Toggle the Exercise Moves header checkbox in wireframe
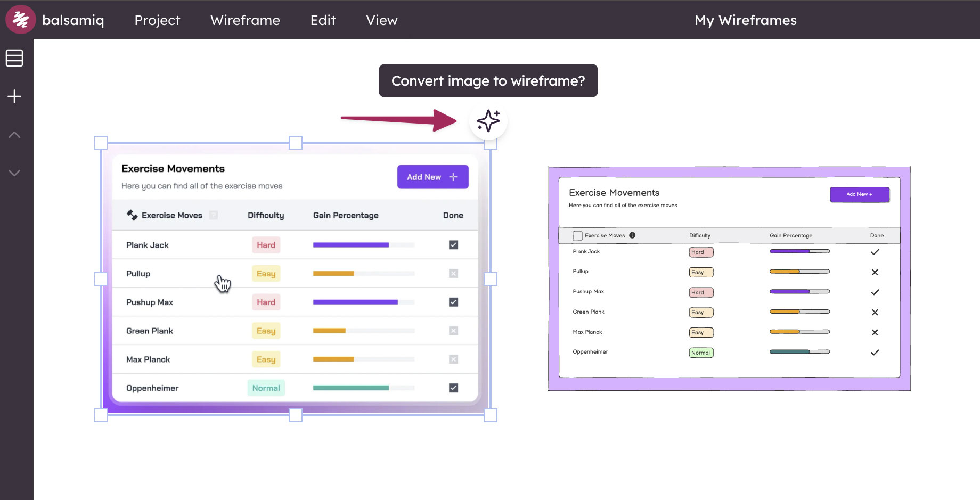980x500 pixels. click(x=578, y=235)
